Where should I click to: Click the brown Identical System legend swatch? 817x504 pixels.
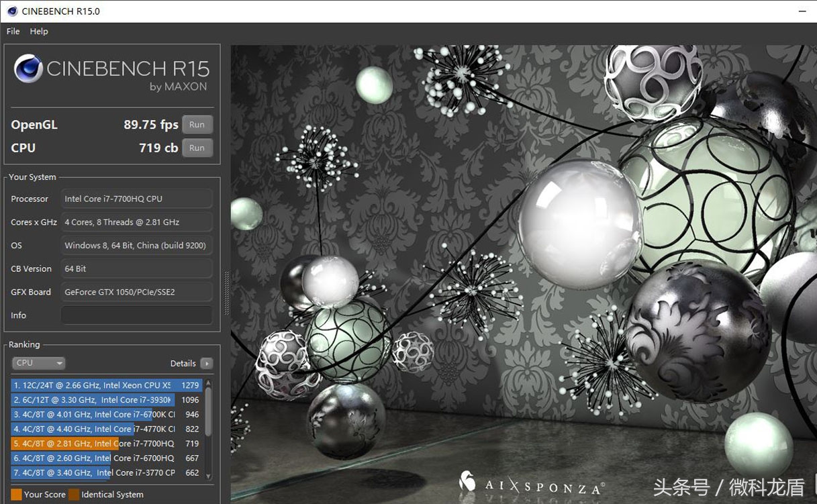(x=74, y=495)
